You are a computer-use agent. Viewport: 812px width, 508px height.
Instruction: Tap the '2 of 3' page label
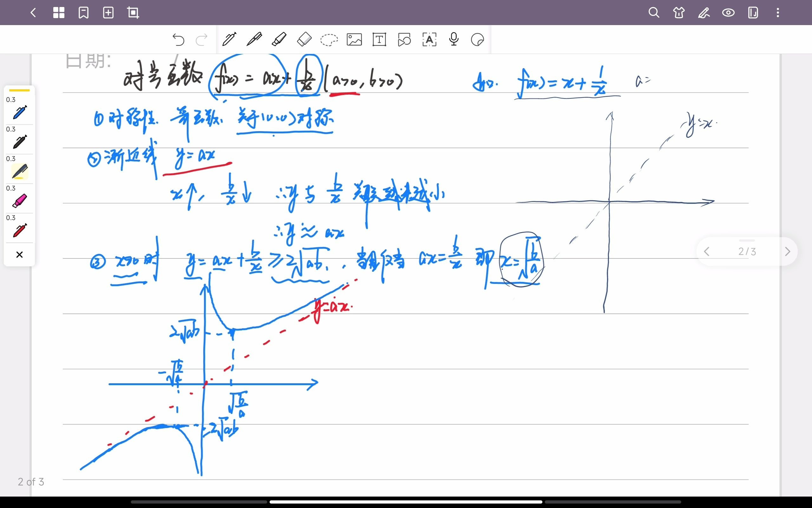tap(31, 482)
